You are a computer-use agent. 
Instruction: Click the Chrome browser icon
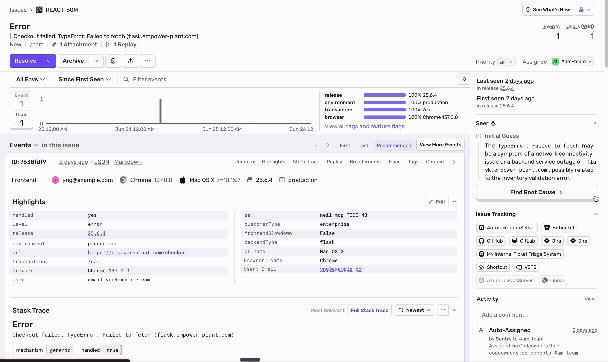[123, 180]
